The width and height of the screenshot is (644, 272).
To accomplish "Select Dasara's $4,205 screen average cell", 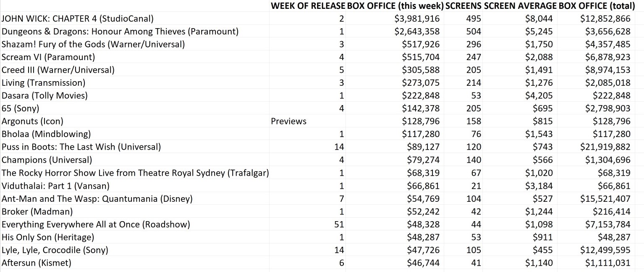I will 539,95.
